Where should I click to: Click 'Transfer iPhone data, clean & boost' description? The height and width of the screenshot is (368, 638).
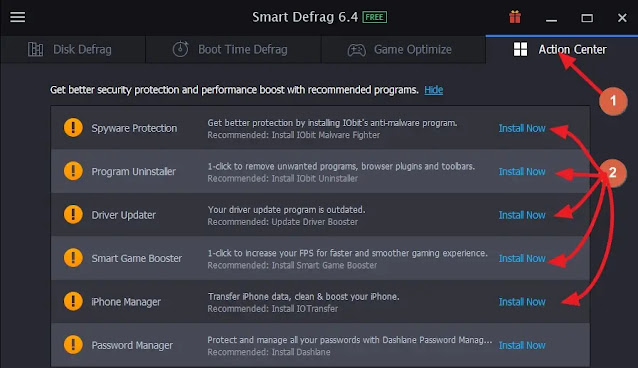tap(304, 297)
